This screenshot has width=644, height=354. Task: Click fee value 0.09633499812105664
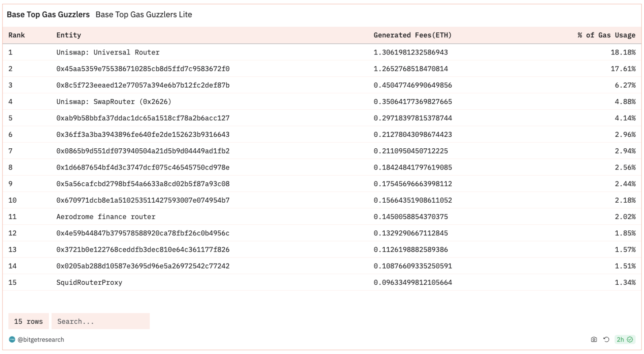[413, 283]
